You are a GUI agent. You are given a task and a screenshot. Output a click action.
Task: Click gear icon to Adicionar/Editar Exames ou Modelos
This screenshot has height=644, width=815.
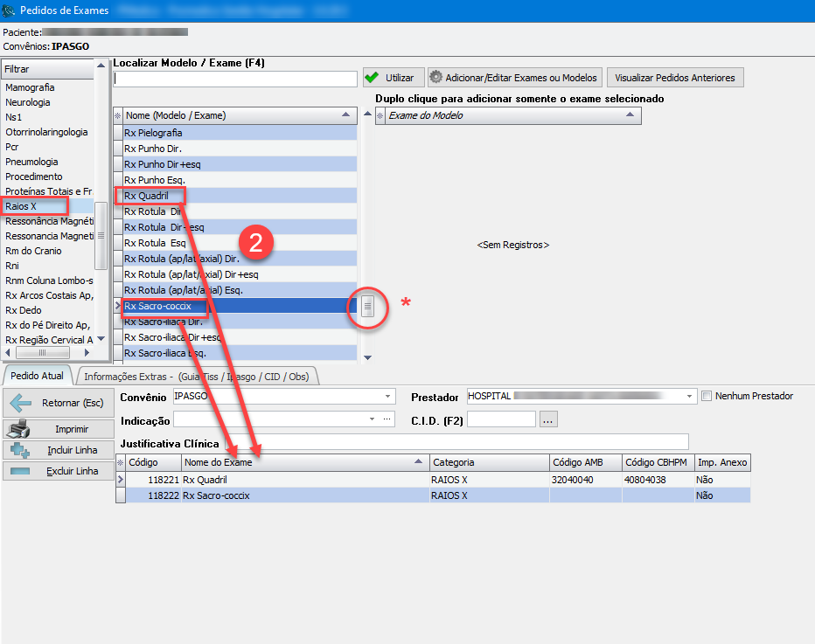tap(435, 78)
